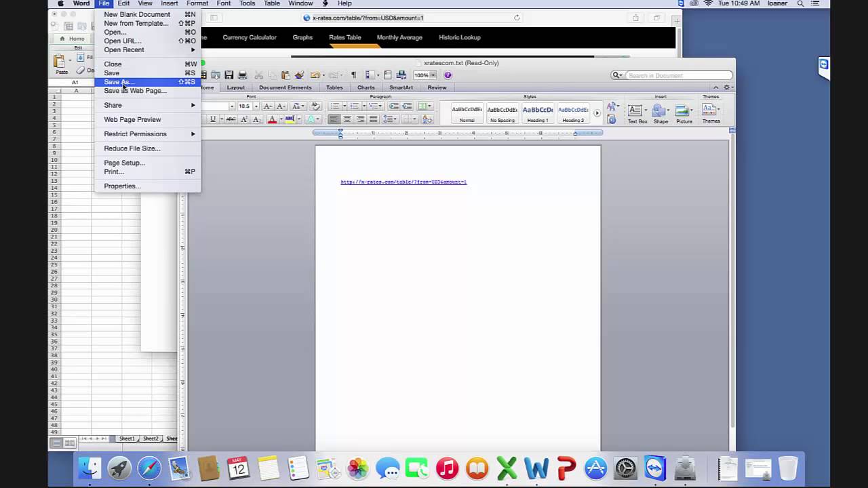Screen dimensions: 868x488
Task: Click the Increase Indent icon
Action: click(x=408, y=106)
